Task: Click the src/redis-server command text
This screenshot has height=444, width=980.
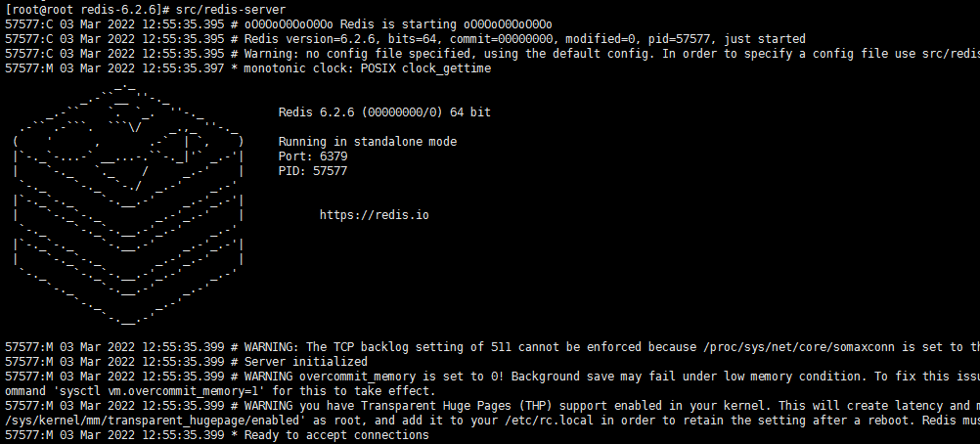Action: click(231, 10)
